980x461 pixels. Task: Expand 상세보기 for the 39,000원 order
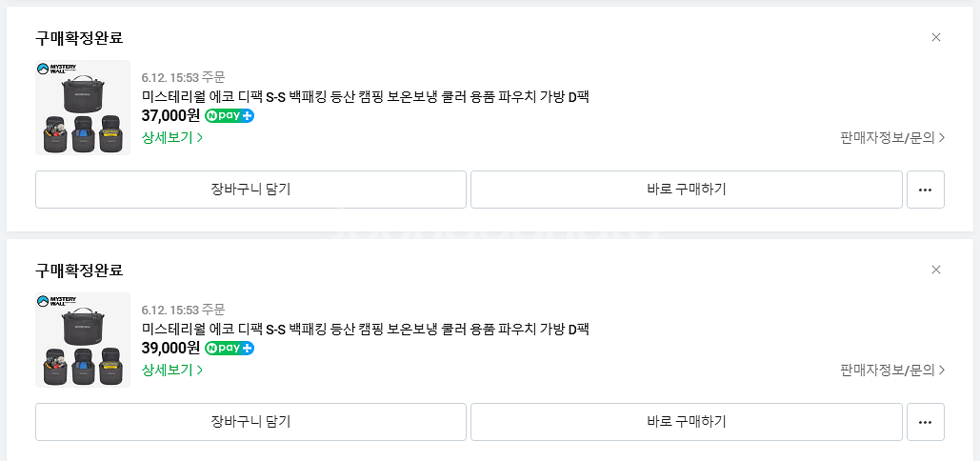tap(172, 370)
